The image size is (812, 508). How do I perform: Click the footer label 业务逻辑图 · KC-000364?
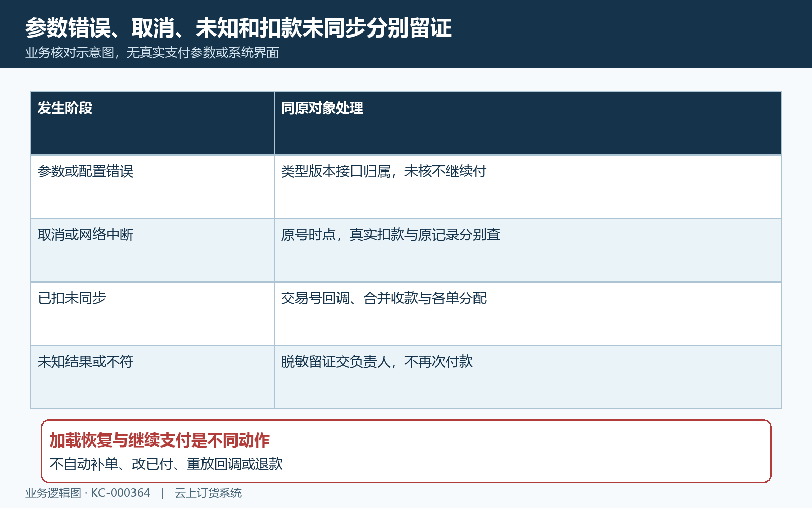pos(88,493)
